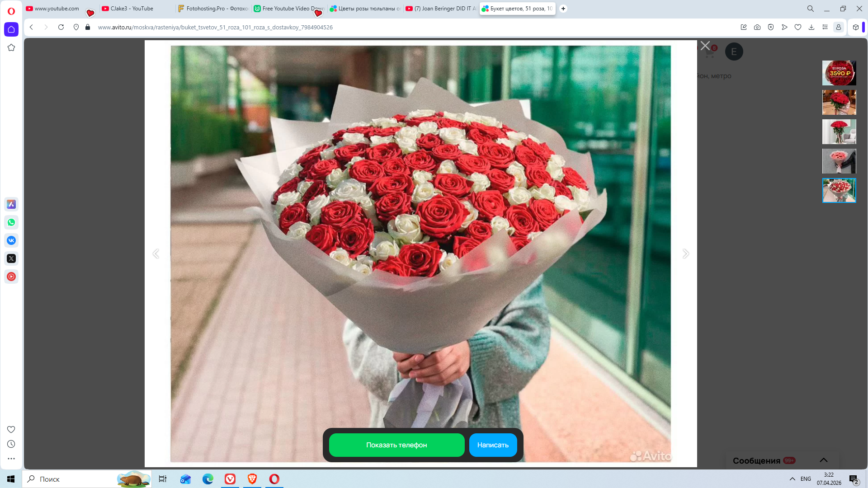
Task: Show hidden system tray icons
Action: (x=792, y=479)
